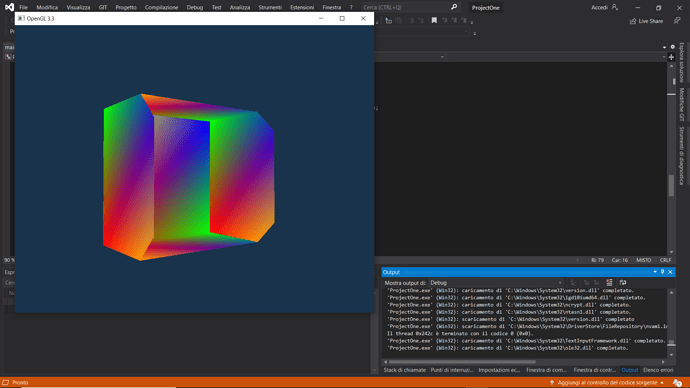Click the Accedi sign-in link

pyautogui.click(x=599, y=7)
